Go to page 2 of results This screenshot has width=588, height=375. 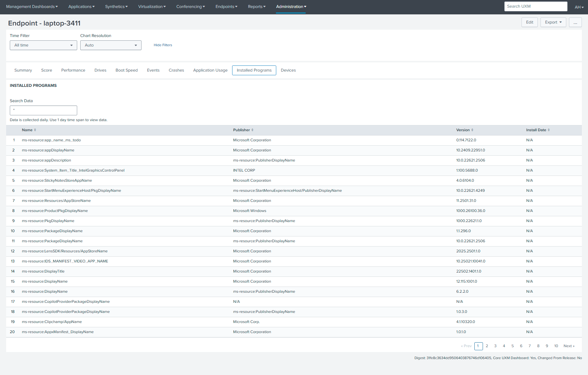487,346
